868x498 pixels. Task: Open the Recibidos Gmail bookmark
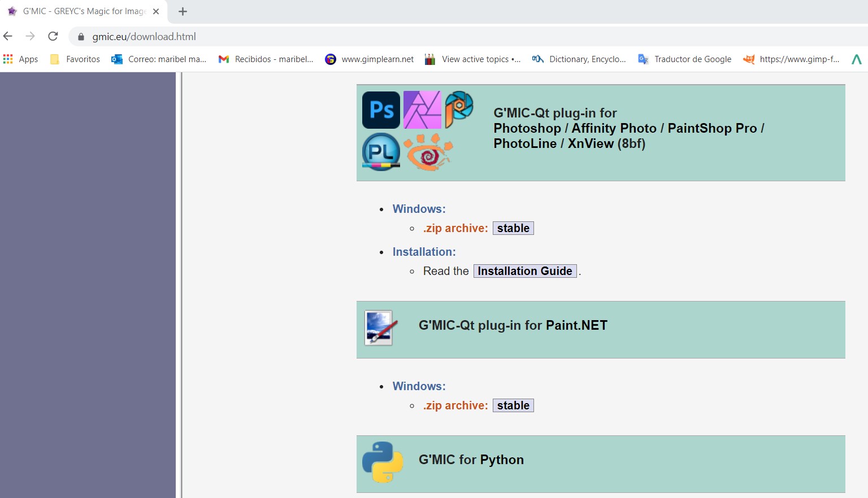266,59
